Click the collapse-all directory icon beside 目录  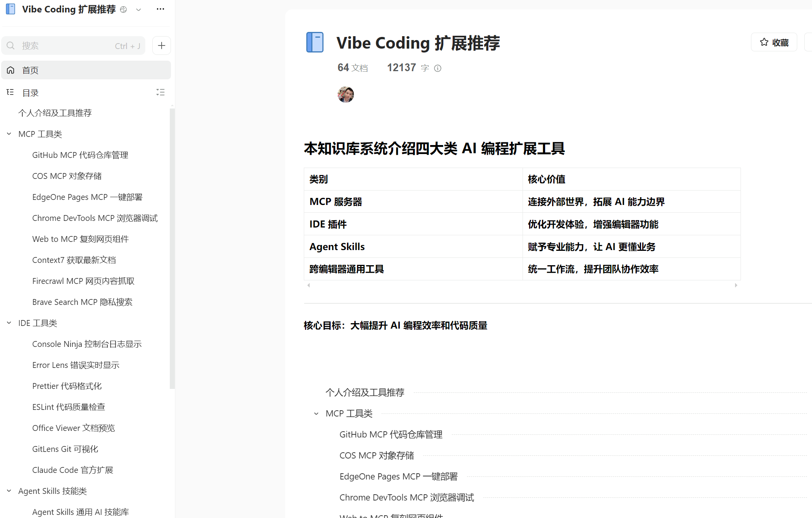coord(160,93)
